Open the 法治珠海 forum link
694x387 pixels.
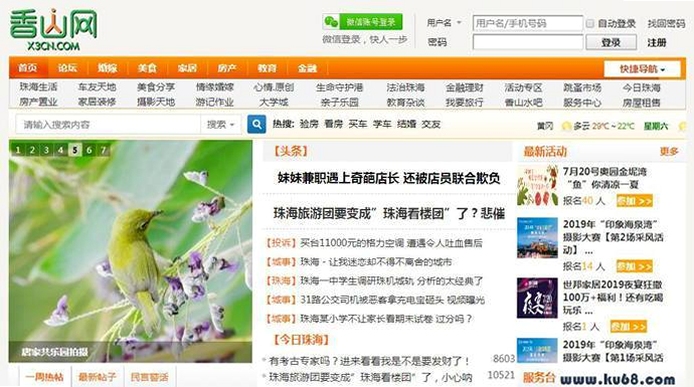(405, 88)
